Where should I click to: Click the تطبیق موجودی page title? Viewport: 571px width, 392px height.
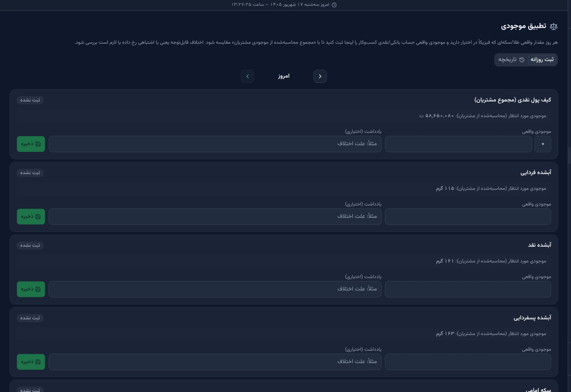[524, 26]
